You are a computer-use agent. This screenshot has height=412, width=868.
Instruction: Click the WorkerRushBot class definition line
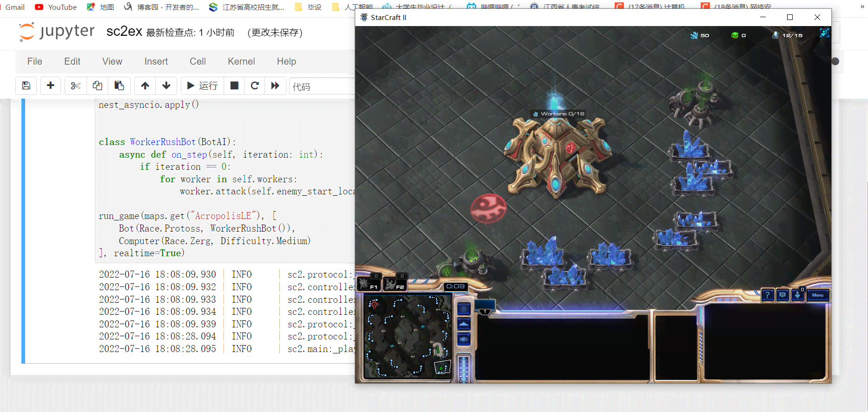coord(167,142)
